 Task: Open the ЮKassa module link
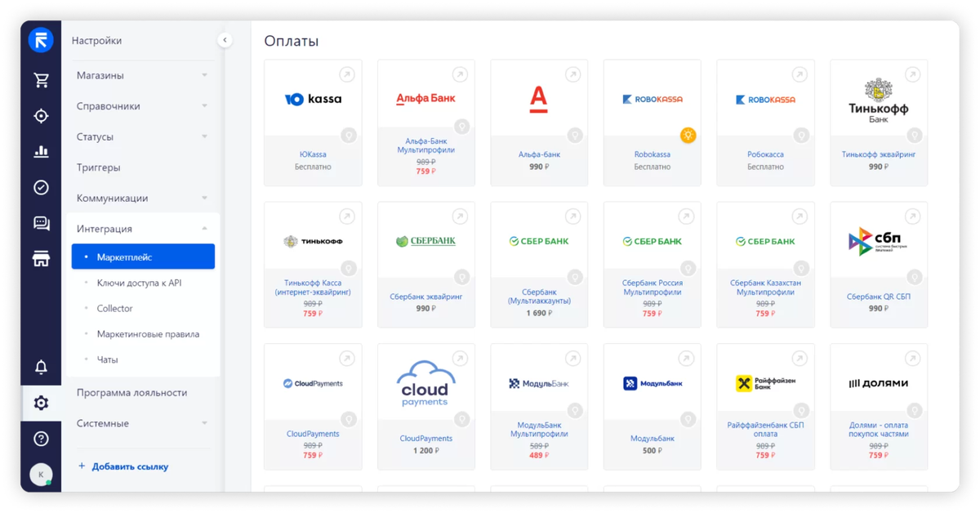313,154
